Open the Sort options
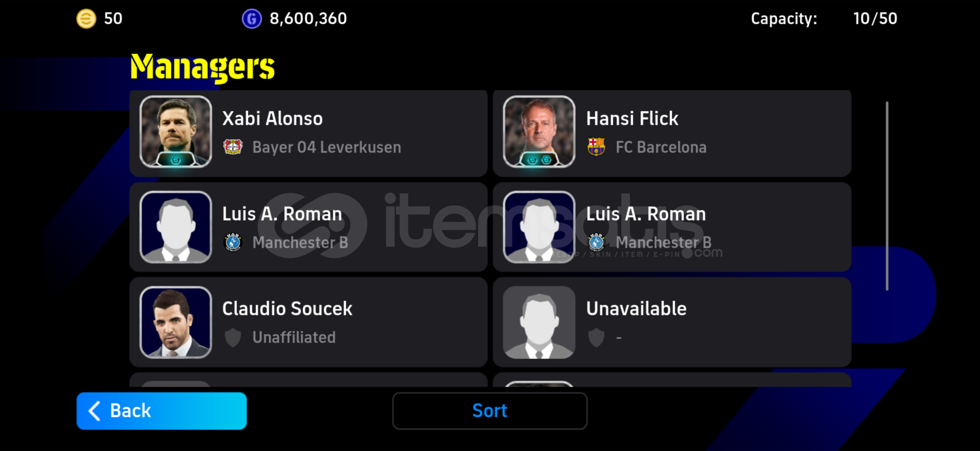This screenshot has height=451, width=980. [490, 411]
